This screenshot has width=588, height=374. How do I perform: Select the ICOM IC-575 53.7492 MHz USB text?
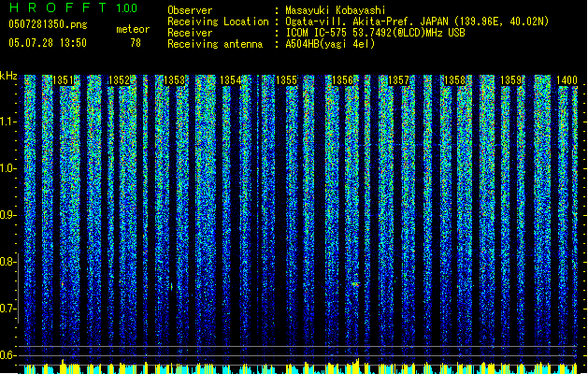376,33
